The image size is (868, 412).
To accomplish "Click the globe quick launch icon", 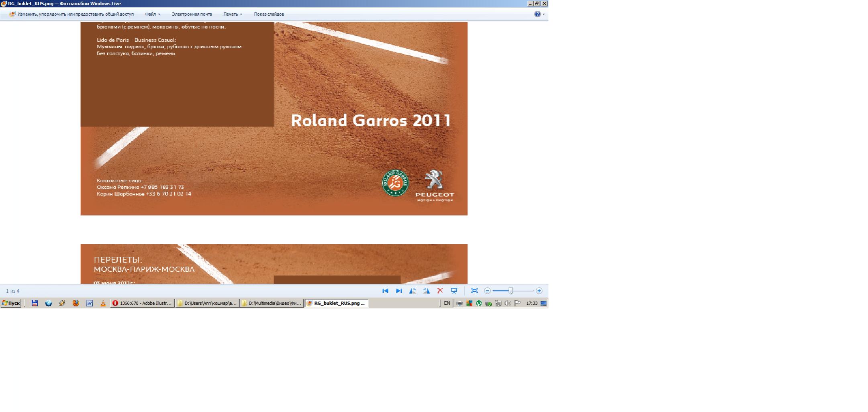I will pos(49,303).
